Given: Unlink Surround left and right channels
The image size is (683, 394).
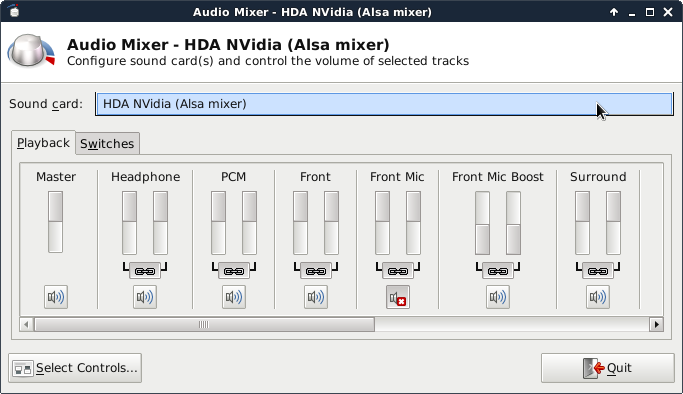Looking at the screenshot, I should click(x=598, y=271).
